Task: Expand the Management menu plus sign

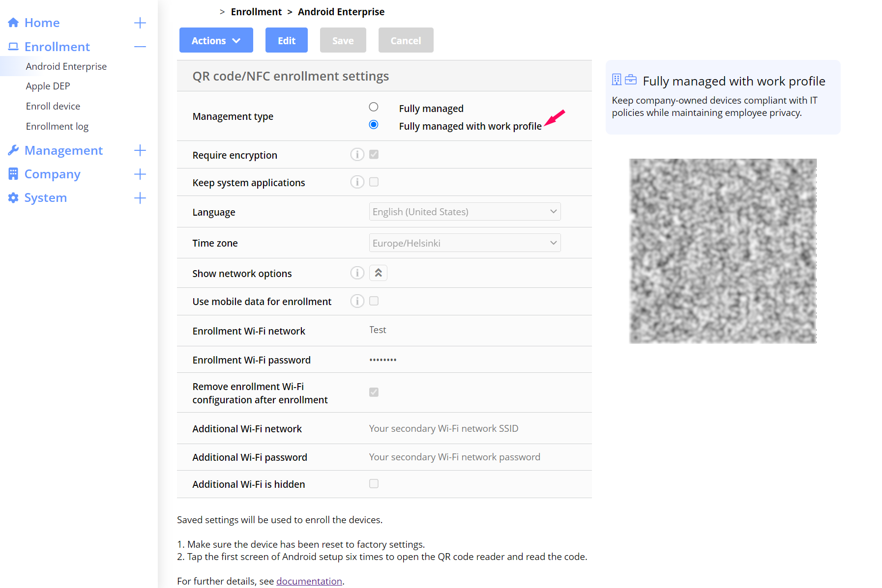Action: 140,150
